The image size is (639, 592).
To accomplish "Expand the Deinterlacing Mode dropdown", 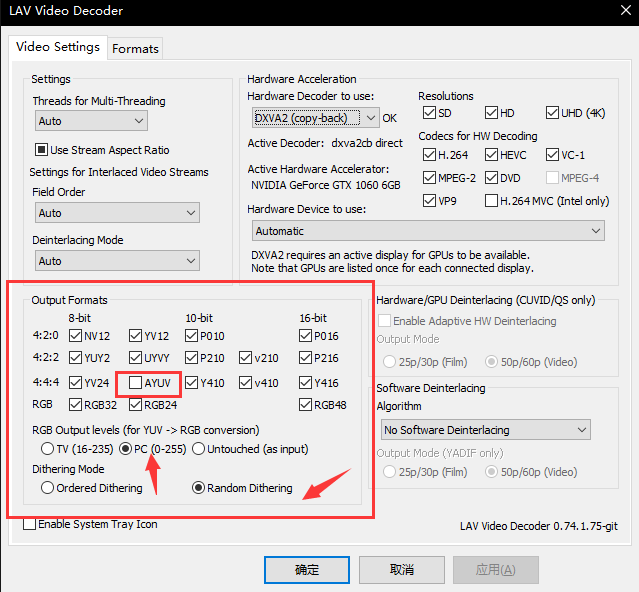I will coord(117,261).
